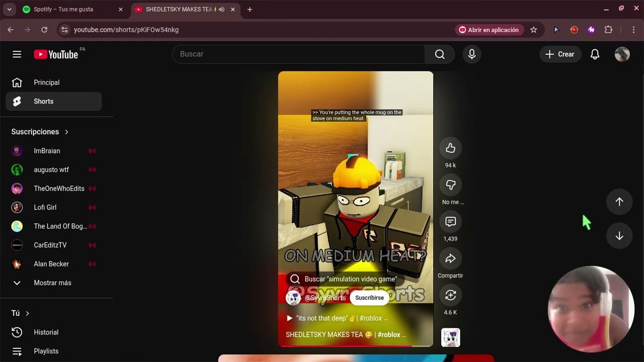Image resolution: width=644 pixels, height=362 pixels.
Task: Open Shorts in the sidebar
Action: click(x=54, y=101)
